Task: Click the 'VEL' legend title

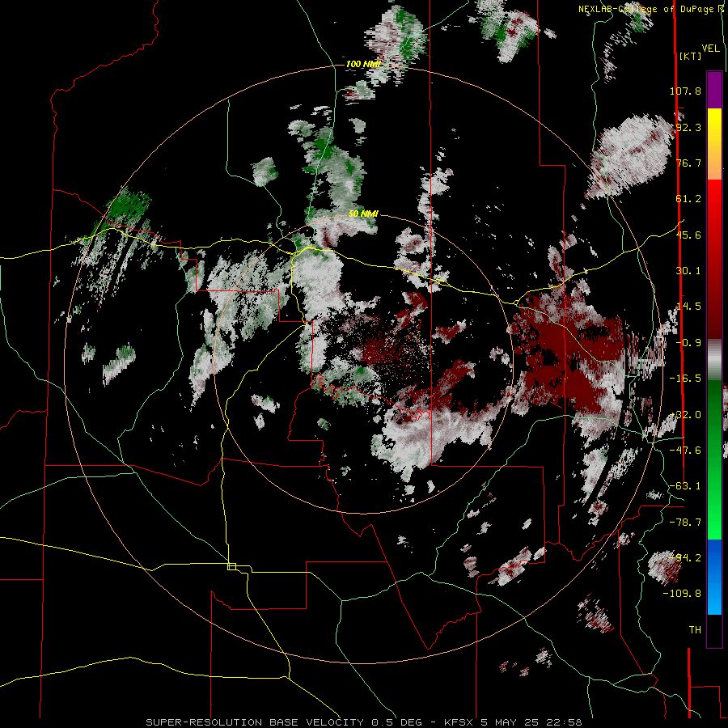Action: (x=710, y=49)
